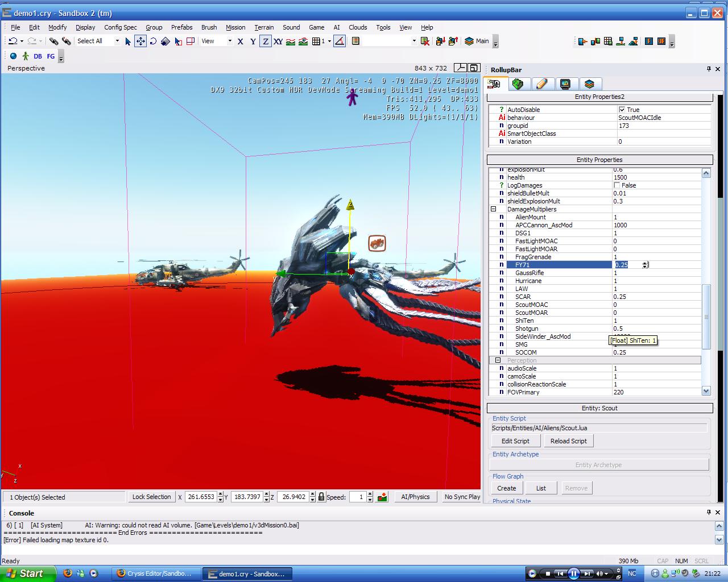Click the Z coordinate field 26.9402
Viewport: 728px width, 582px height.
[x=294, y=497]
